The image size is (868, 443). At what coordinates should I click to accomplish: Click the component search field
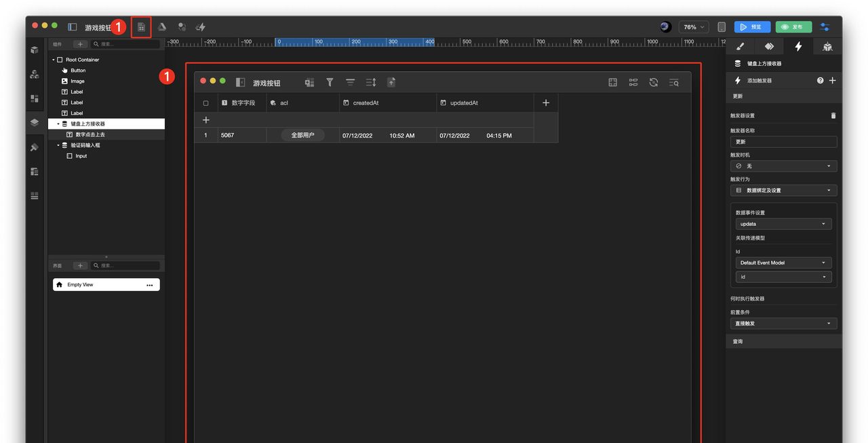click(x=125, y=44)
